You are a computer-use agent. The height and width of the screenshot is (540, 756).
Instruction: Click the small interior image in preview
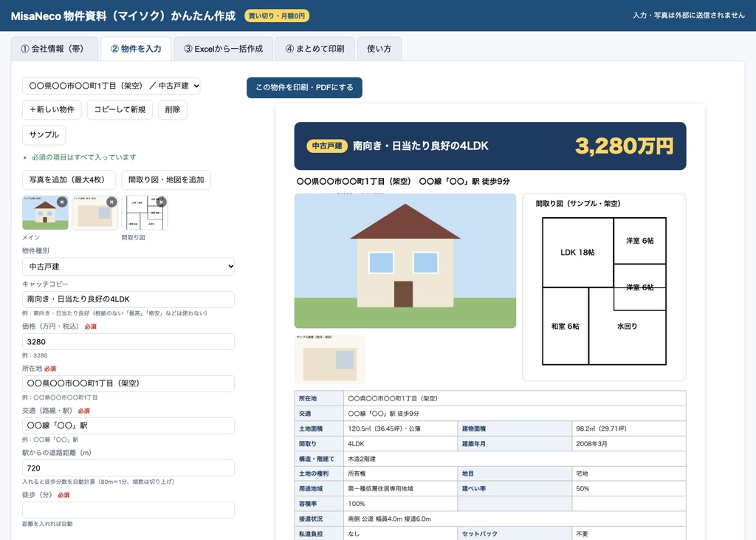click(330, 360)
